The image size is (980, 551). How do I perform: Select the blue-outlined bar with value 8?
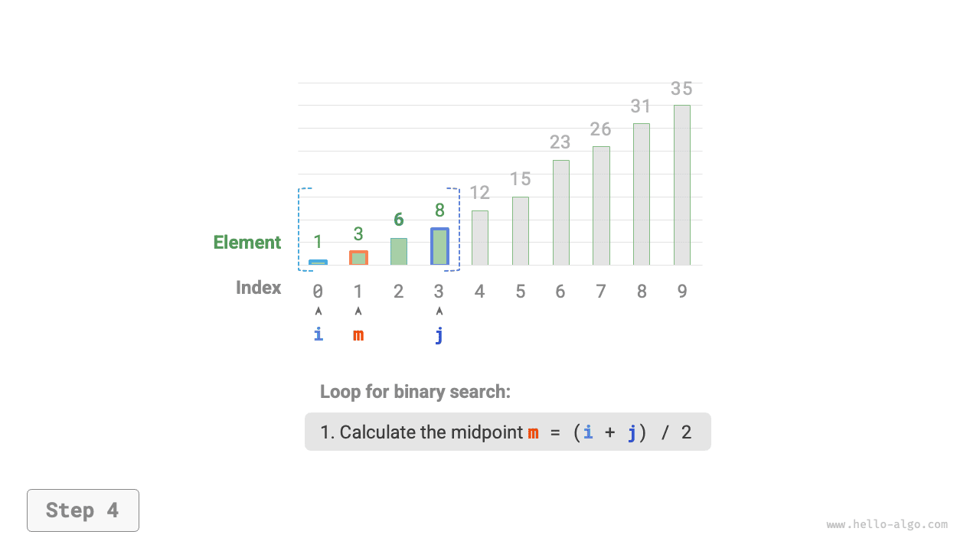(x=439, y=246)
